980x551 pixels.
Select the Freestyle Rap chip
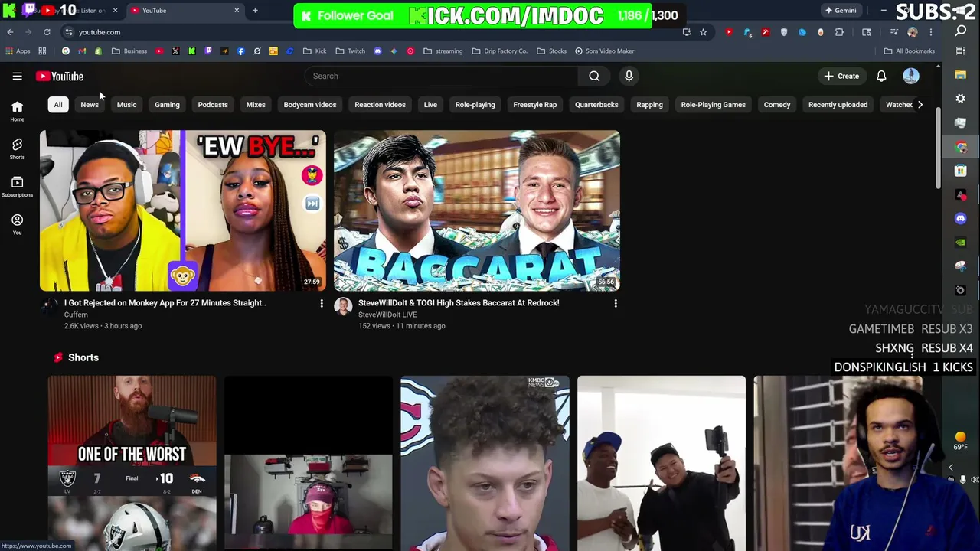click(534, 105)
